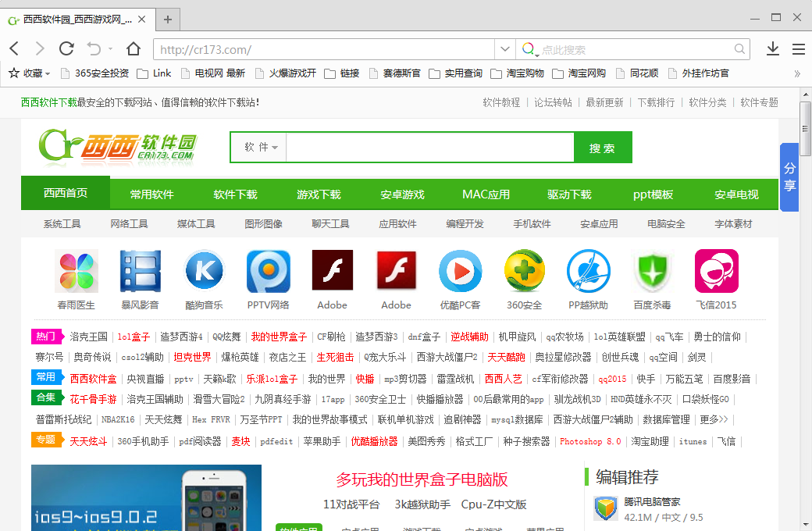812x531 pixels.
Task: Open the 实用查询 bookmark folder
Action: pyautogui.click(x=456, y=73)
